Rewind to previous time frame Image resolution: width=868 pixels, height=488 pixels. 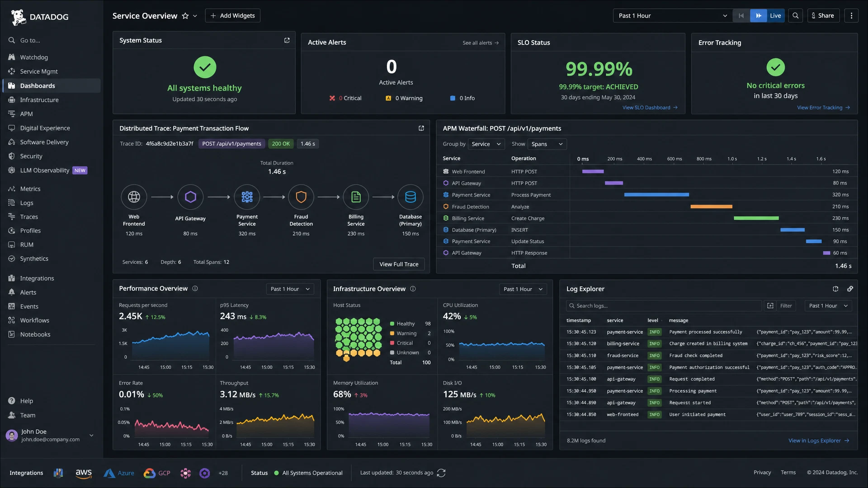coord(741,16)
